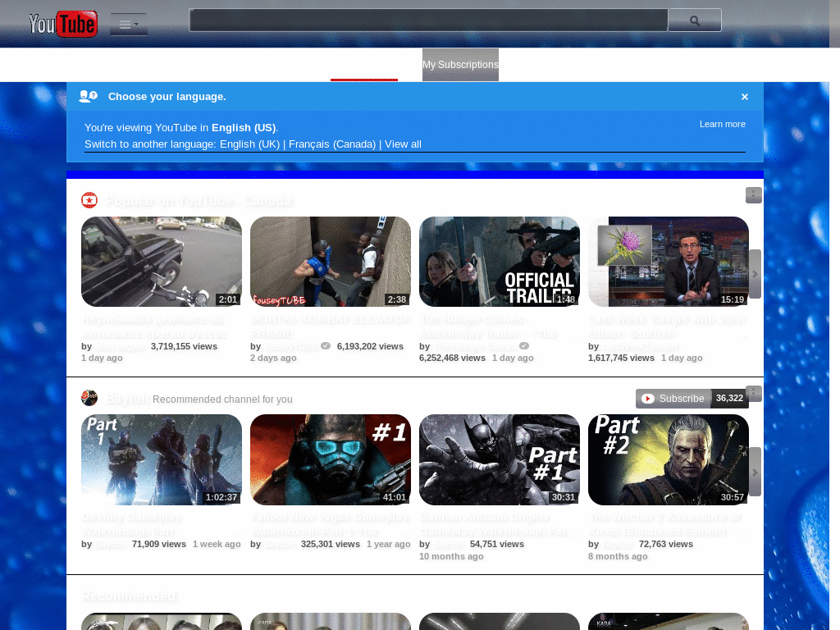Play the Destiny Gameplay Part 1 thumbnail
Image resolution: width=840 pixels, height=630 pixels.
[162, 459]
